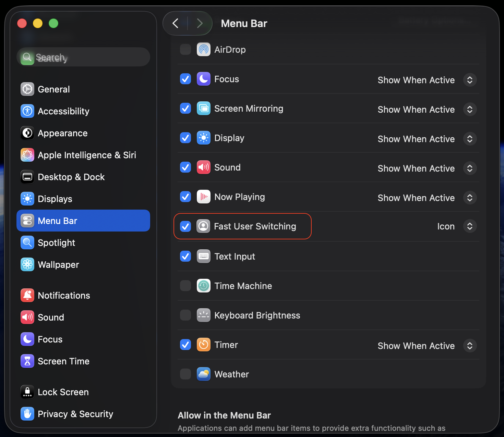
Task: Click the "Allow in the Menu Bar" heading
Action: click(224, 415)
